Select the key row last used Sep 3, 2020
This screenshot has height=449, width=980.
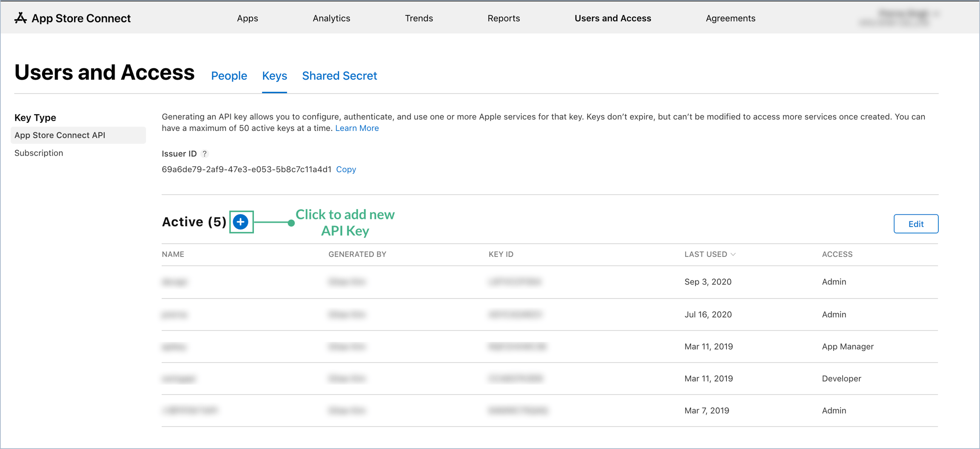pyautogui.click(x=550, y=282)
